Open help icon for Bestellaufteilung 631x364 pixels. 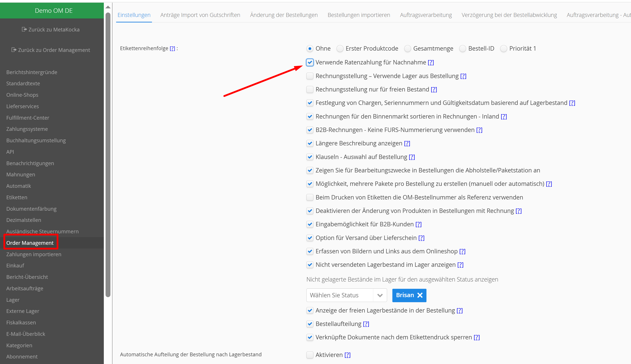click(x=366, y=324)
